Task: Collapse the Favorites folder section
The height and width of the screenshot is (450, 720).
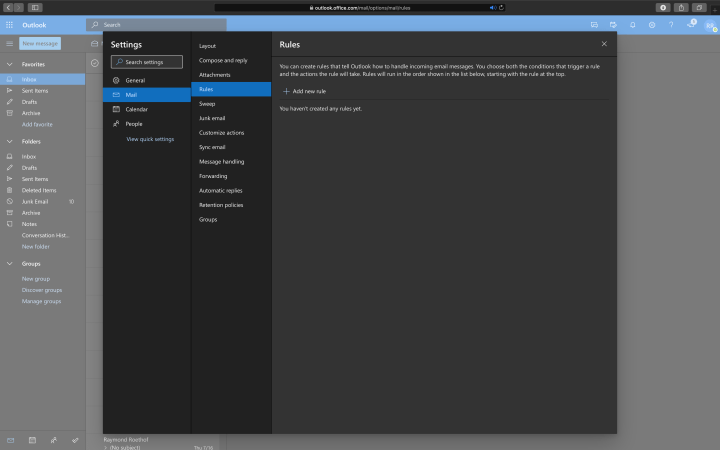Action: [9, 63]
